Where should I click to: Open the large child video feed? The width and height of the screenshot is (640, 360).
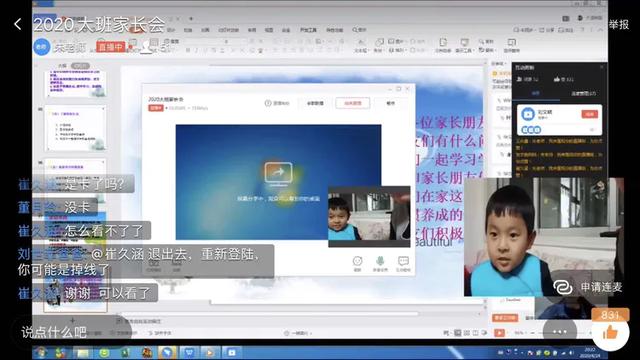tap(543, 237)
